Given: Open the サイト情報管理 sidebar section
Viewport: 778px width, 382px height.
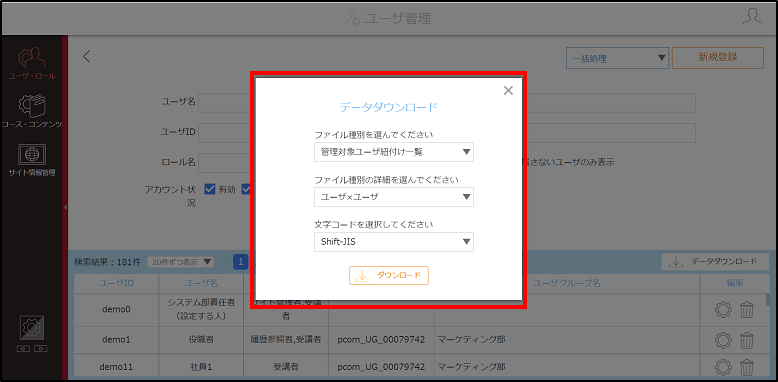Looking at the screenshot, I should (x=32, y=160).
